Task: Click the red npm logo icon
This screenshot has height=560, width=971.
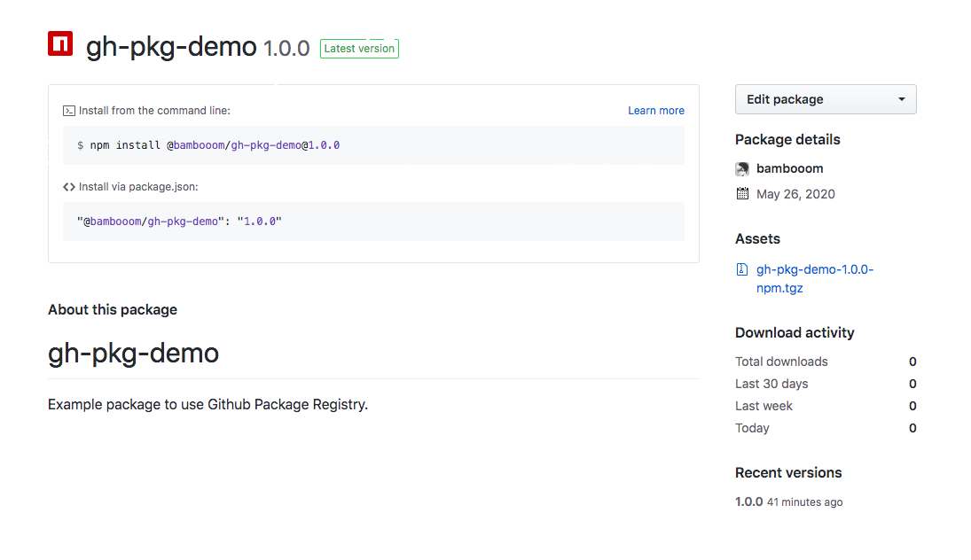Action: tap(60, 44)
